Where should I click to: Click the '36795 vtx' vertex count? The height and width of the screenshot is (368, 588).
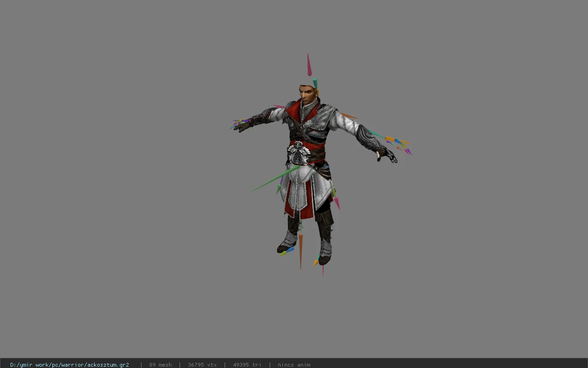coord(202,365)
